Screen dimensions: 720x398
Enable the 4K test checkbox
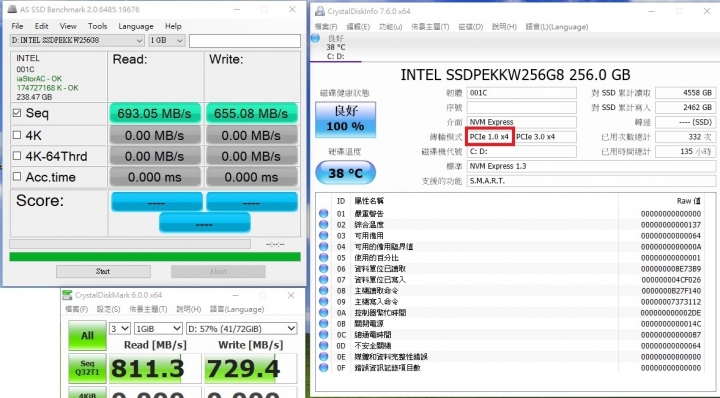[x=17, y=135]
